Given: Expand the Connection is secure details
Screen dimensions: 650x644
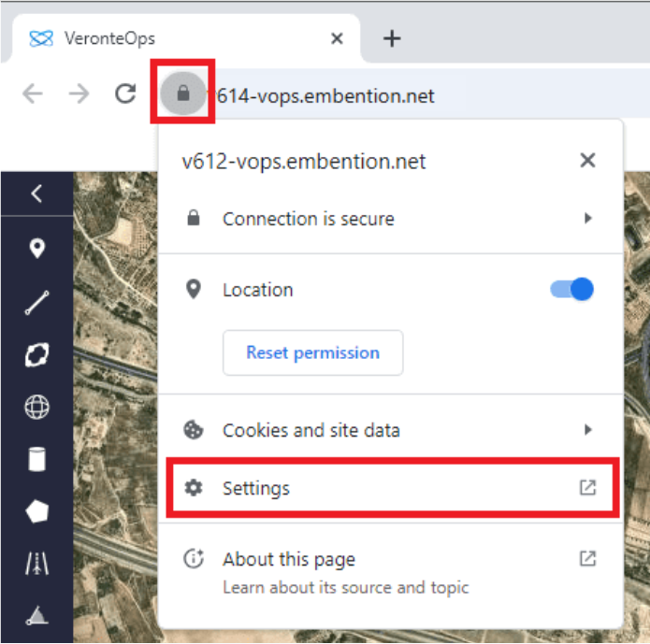Looking at the screenshot, I should pos(391,219).
